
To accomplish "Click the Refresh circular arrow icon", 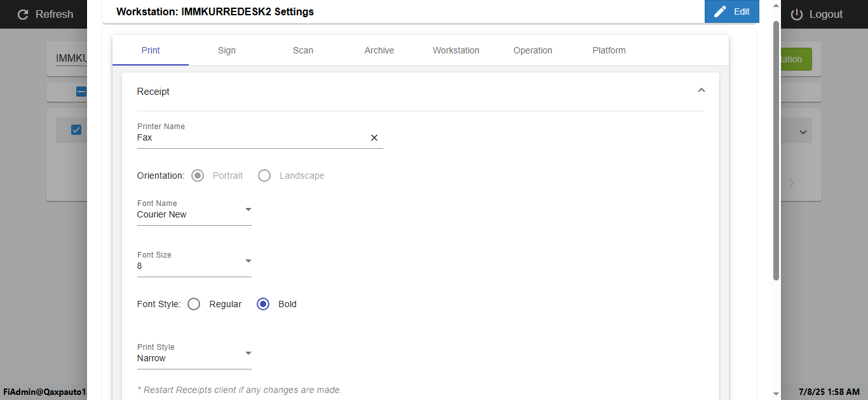I will tap(24, 14).
